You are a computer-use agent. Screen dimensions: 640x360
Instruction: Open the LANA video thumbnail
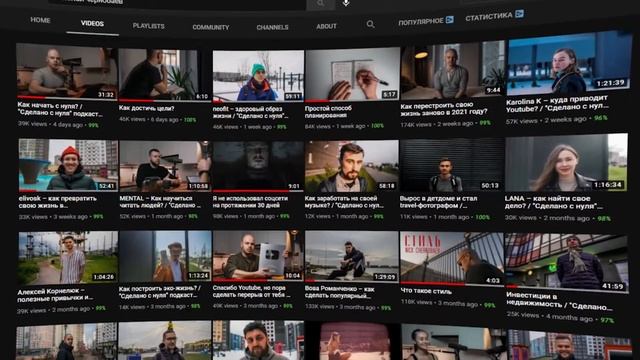tap(567, 162)
